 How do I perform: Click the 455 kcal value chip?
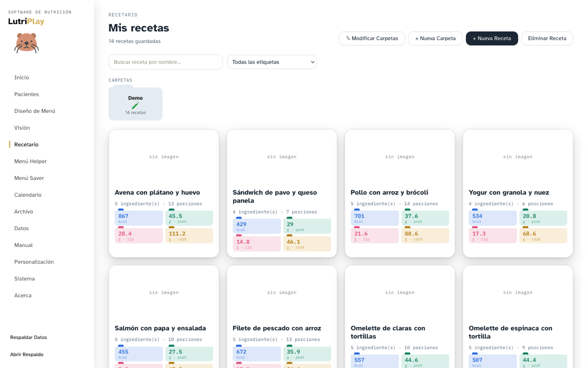coord(139,354)
